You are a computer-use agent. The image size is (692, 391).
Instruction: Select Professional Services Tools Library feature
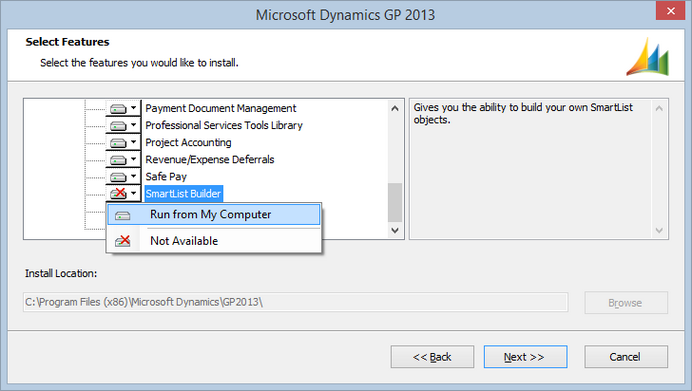tap(224, 125)
